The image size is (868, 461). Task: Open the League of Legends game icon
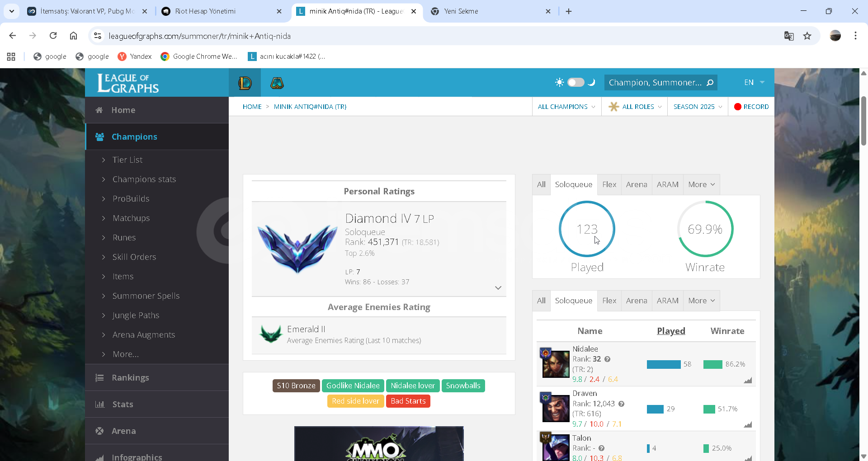245,83
